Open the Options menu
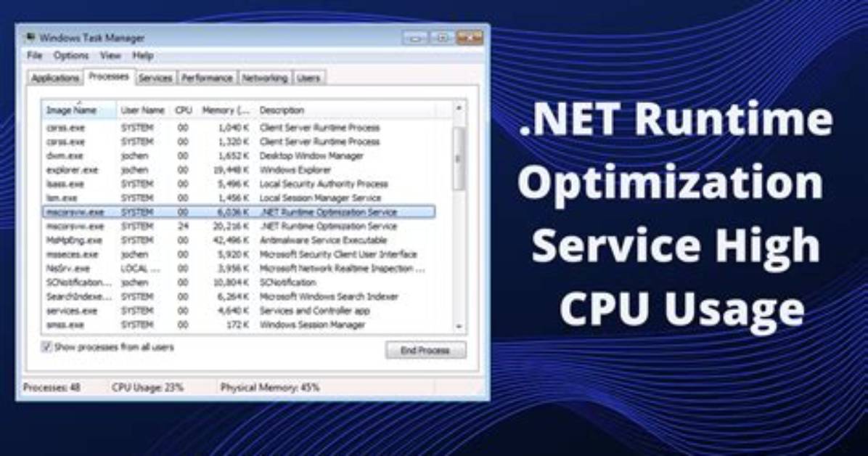Image resolution: width=868 pixels, height=456 pixels. pyautogui.click(x=71, y=55)
